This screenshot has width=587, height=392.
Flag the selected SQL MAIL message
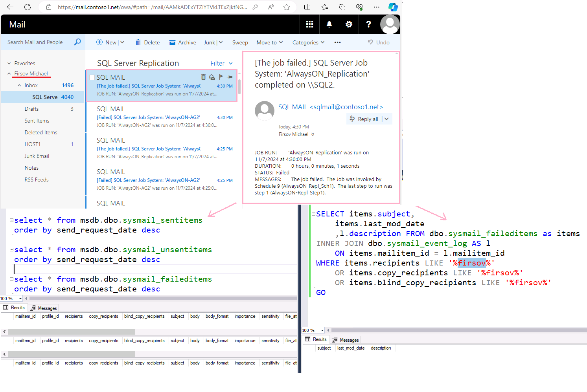pyautogui.click(x=221, y=77)
